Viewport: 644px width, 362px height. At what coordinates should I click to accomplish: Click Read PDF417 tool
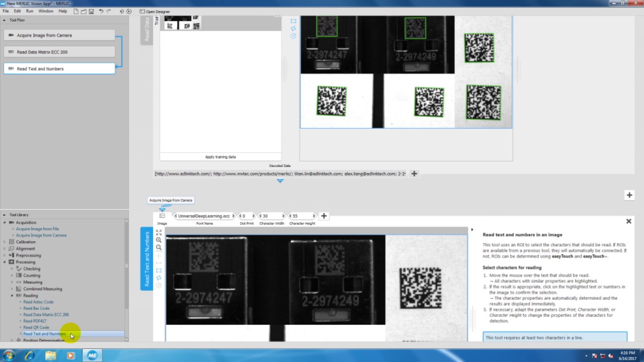35,321
